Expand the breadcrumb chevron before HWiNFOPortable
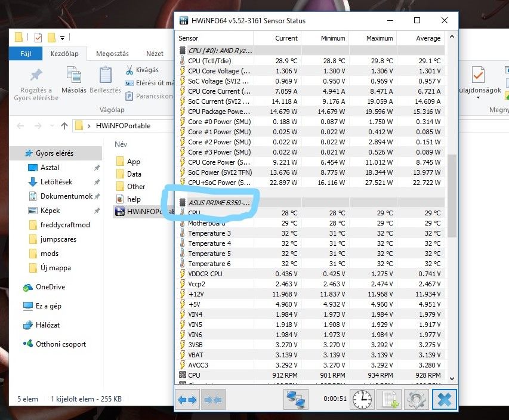 [x=89, y=126]
